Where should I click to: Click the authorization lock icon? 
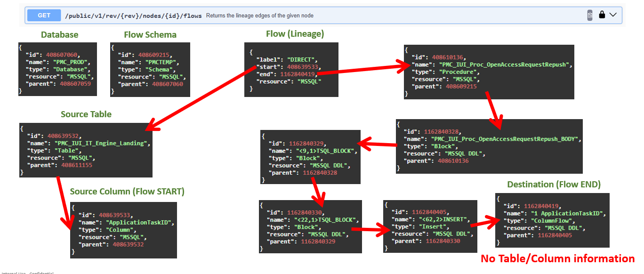pos(602,15)
